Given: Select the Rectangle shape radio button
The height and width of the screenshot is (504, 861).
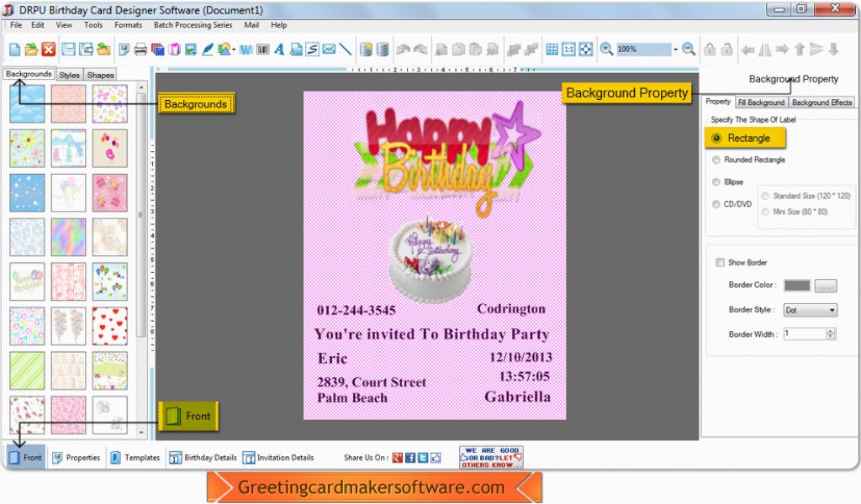Looking at the screenshot, I should pos(716,139).
